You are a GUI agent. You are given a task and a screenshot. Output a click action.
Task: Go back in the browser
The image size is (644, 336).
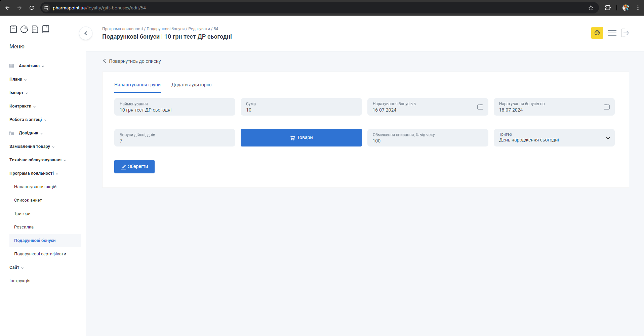[7, 8]
